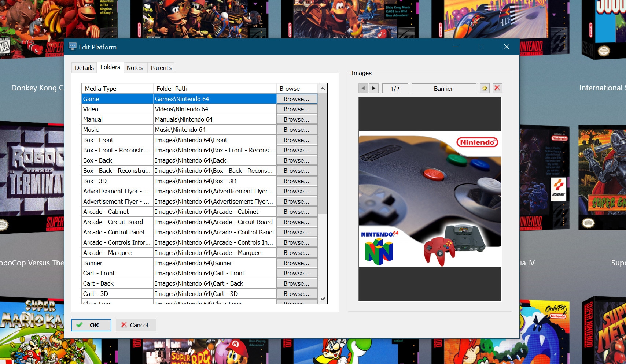The image size is (626, 364).
Task: Click folder path Images\Nintendo 64\Arcade - Marquee
Action: (x=215, y=253)
